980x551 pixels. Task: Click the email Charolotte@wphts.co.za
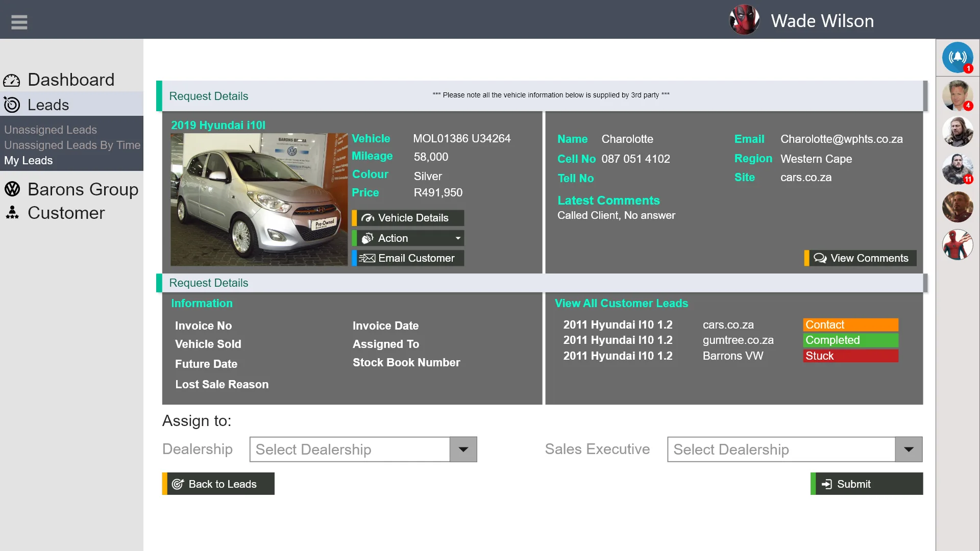point(841,139)
